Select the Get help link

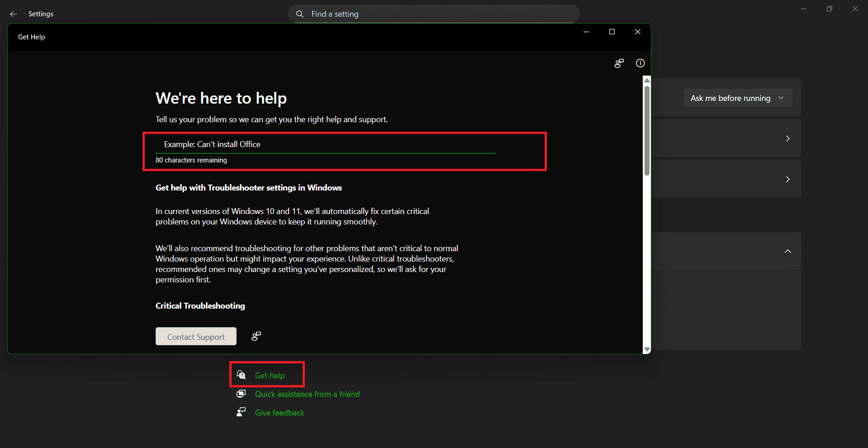(269, 375)
